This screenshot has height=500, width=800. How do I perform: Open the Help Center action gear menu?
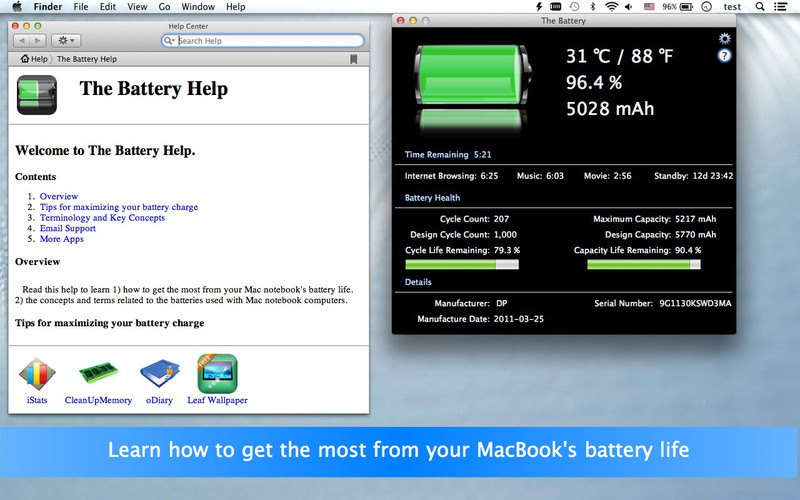pos(66,40)
